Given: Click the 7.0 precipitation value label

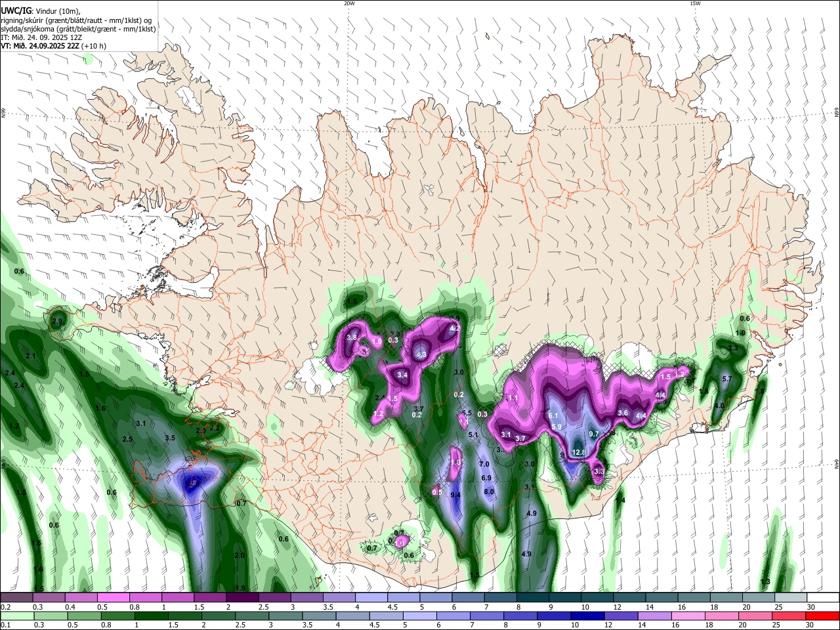Looking at the screenshot, I should click(484, 465).
